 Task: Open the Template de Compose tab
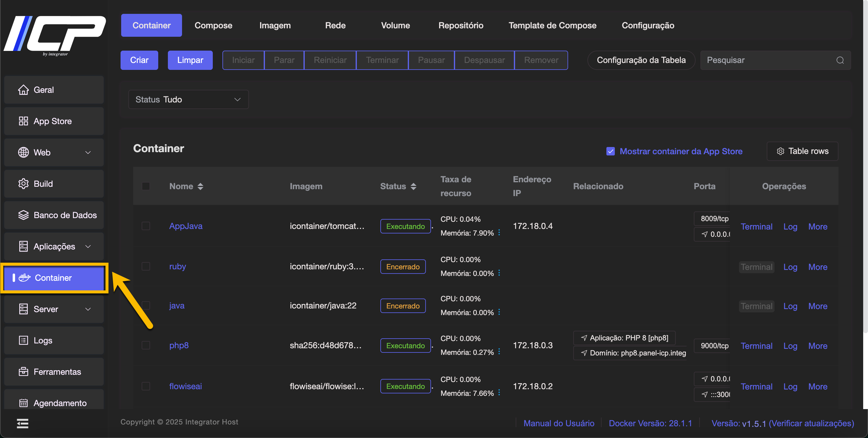pyautogui.click(x=552, y=25)
